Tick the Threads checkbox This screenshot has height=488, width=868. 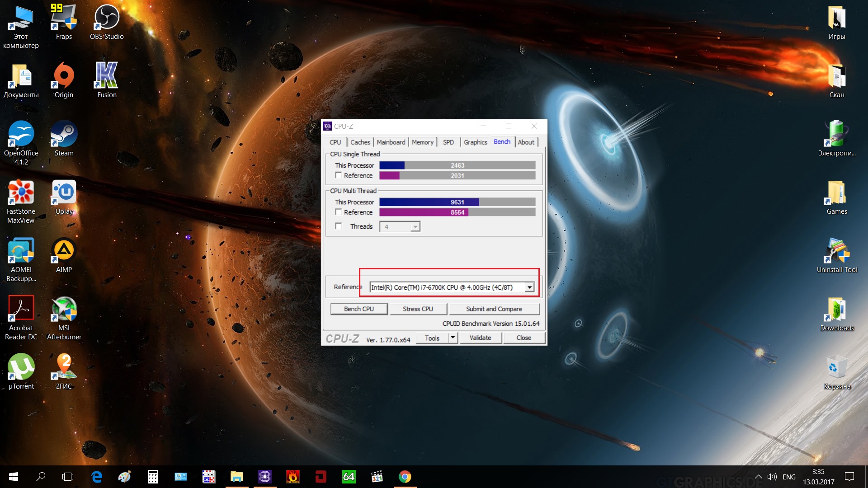tap(339, 226)
